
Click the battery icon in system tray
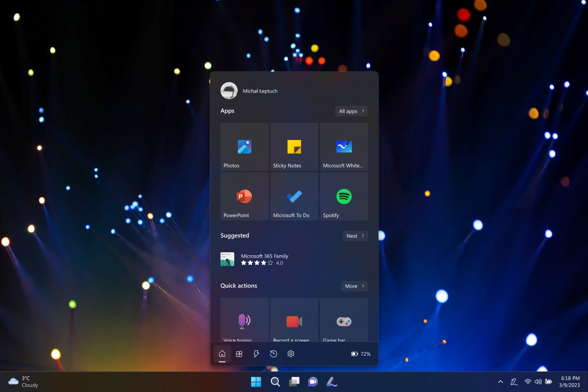(x=549, y=382)
